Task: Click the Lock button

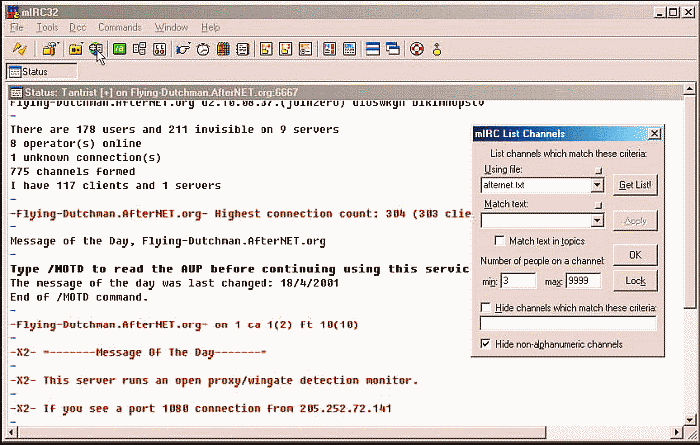Action: click(635, 281)
